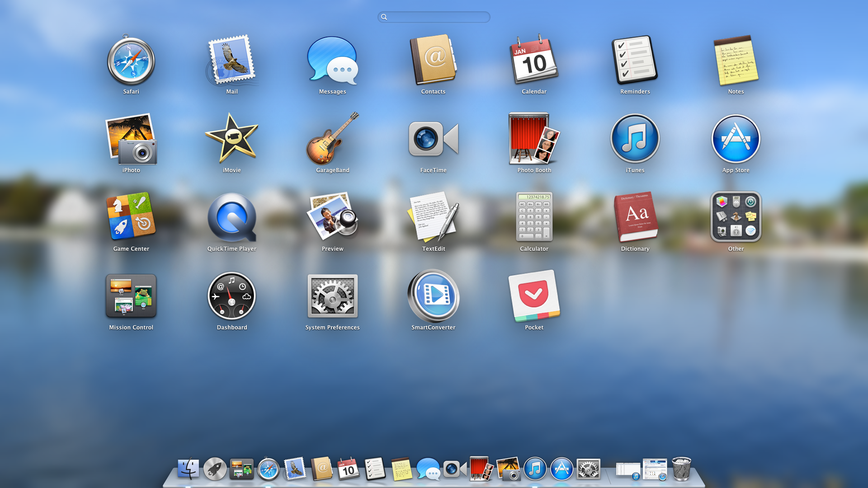Open Calendar from the Dock

pyautogui.click(x=348, y=469)
